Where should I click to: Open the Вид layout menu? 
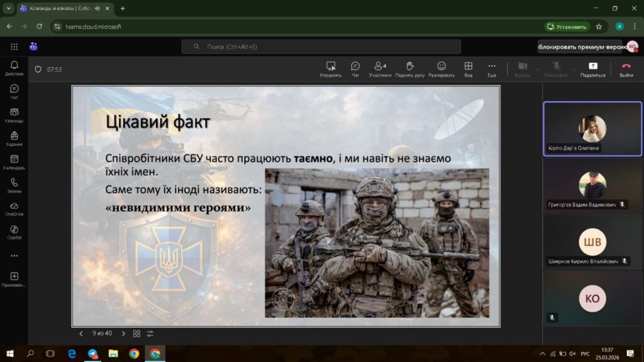click(468, 69)
